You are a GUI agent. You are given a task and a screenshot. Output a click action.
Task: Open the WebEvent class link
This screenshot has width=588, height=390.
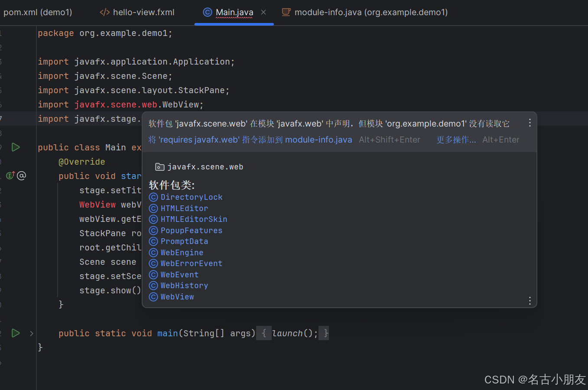[x=179, y=275]
